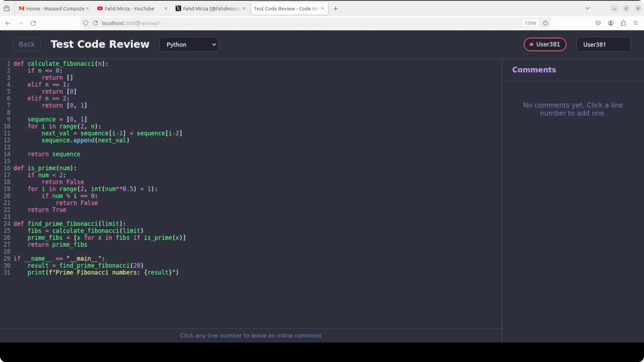Click line number 10 to comment

coord(7,126)
